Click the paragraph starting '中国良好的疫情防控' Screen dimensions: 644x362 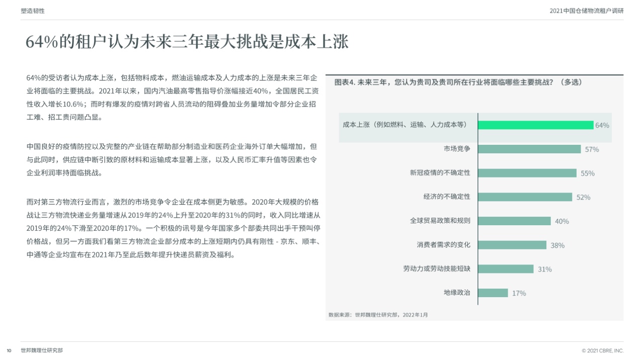click(172, 160)
